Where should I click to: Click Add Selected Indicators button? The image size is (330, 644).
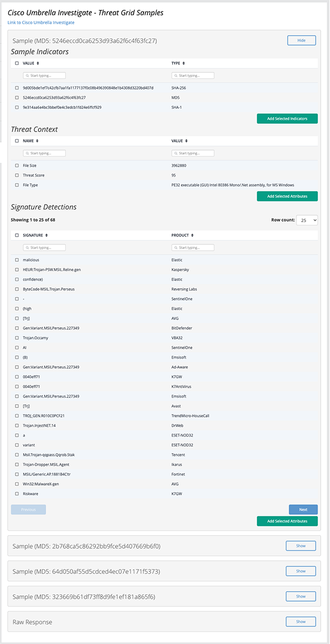click(287, 119)
